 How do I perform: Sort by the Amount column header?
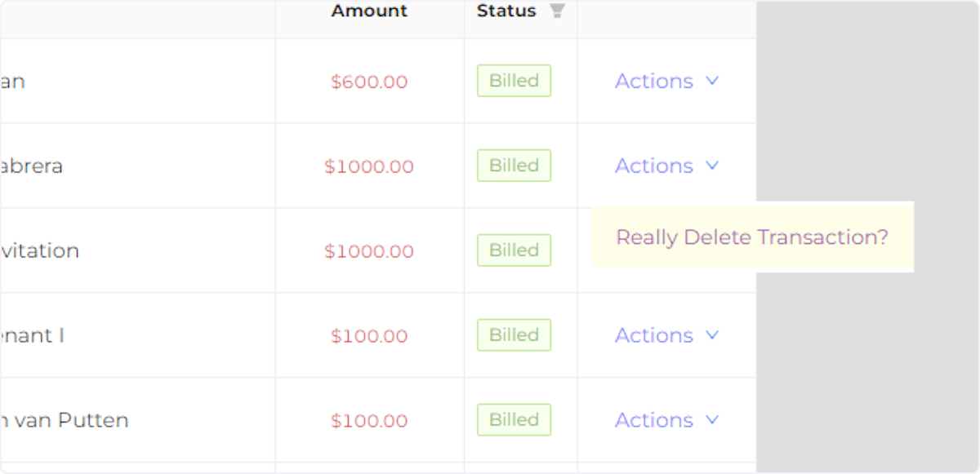(x=368, y=11)
